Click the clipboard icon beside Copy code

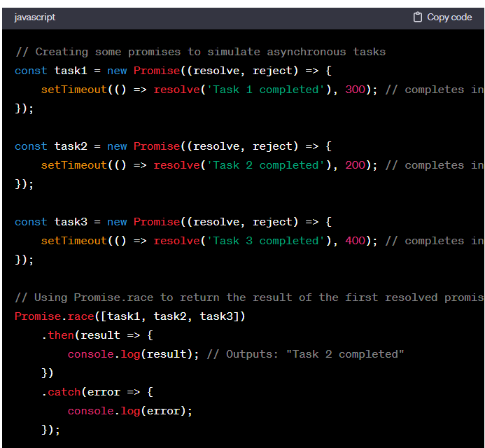[418, 17]
